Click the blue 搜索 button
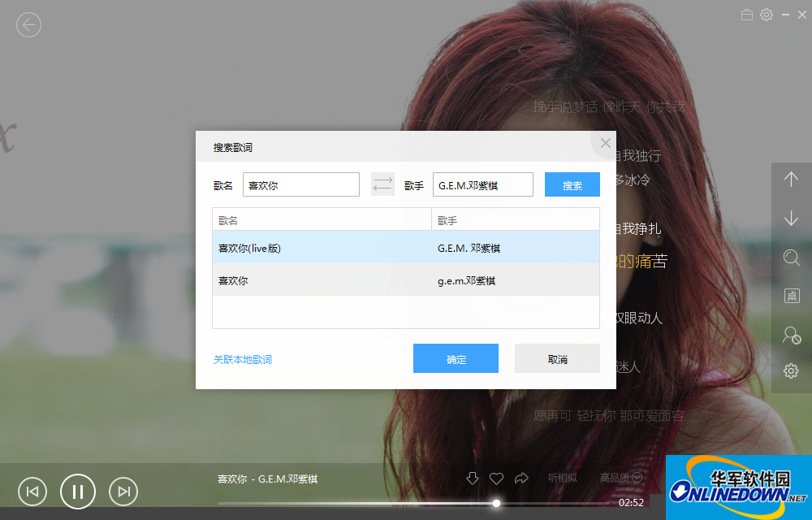 pyautogui.click(x=572, y=184)
